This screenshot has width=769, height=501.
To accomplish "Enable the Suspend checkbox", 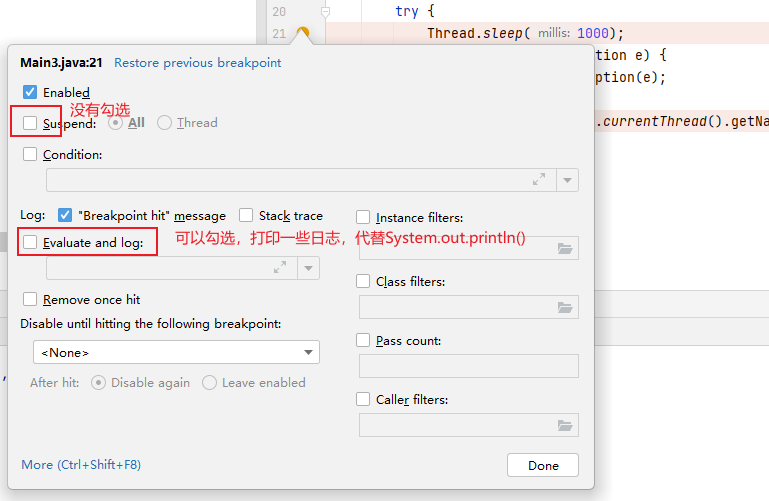I will [x=30, y=123].
